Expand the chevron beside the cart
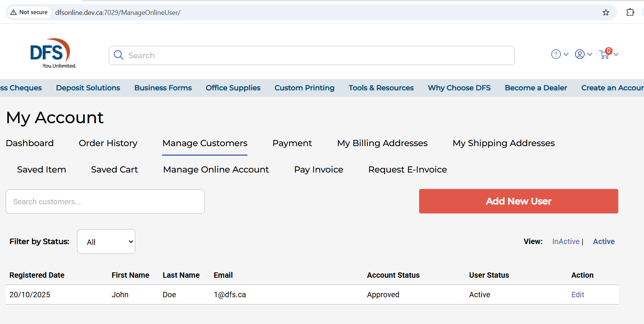Screen dimensions: 644x324 pyautogui.click(x=616, y=54)
